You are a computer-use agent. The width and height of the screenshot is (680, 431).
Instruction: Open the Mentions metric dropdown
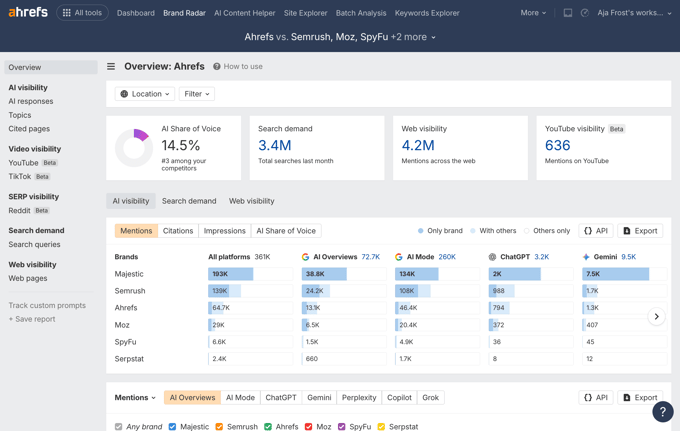point(135,397)
